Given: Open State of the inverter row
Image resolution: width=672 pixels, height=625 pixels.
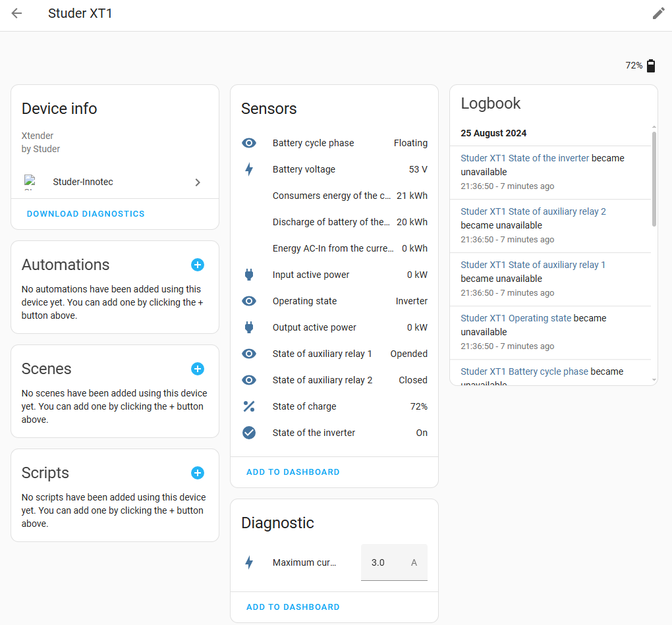Looking at the screenshot, I should (334, 433).
